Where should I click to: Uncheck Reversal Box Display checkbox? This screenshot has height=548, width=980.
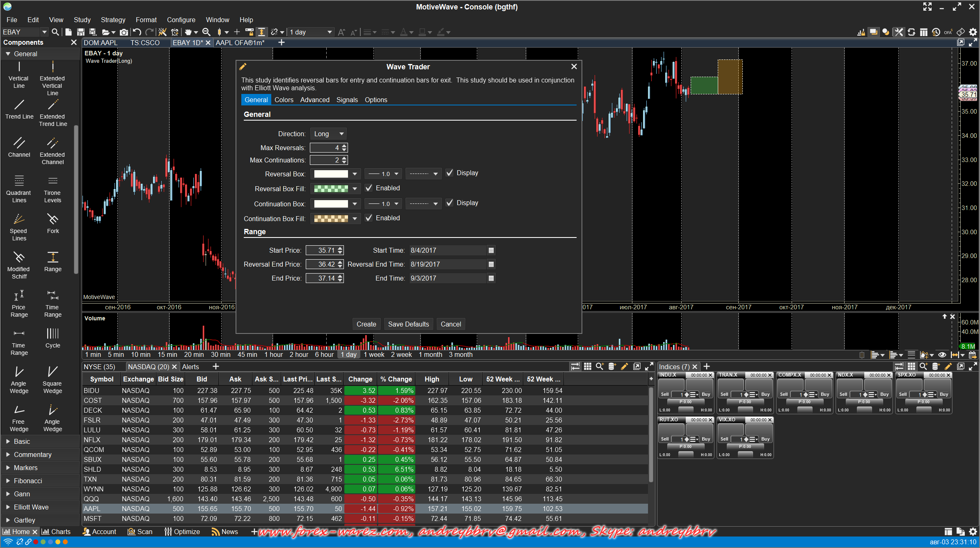coord(450,173)
